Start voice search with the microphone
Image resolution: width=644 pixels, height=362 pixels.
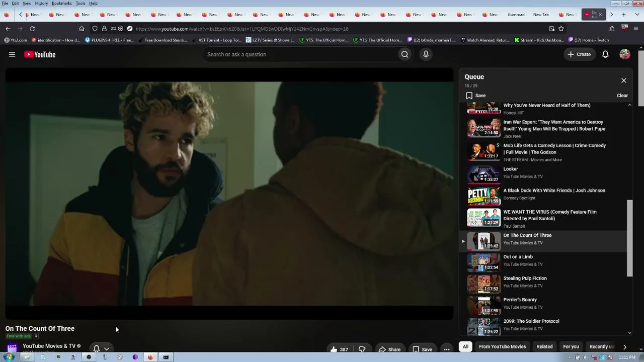click(426, 54)
